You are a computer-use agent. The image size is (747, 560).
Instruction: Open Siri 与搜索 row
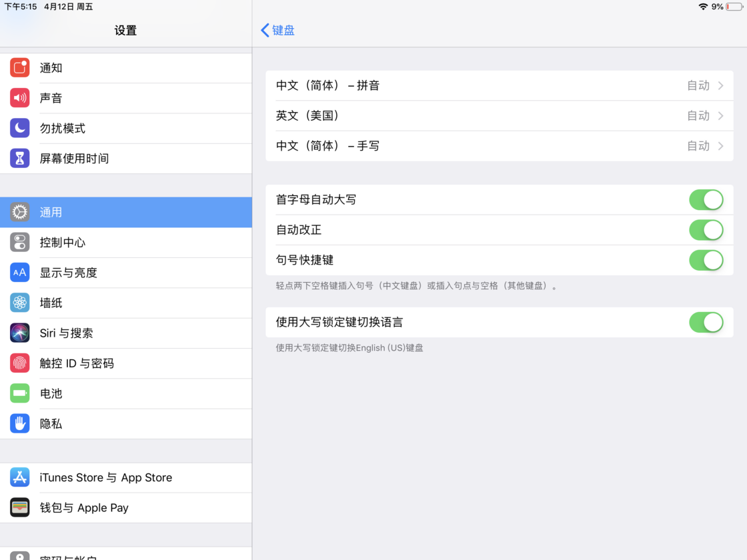(126, 333)
